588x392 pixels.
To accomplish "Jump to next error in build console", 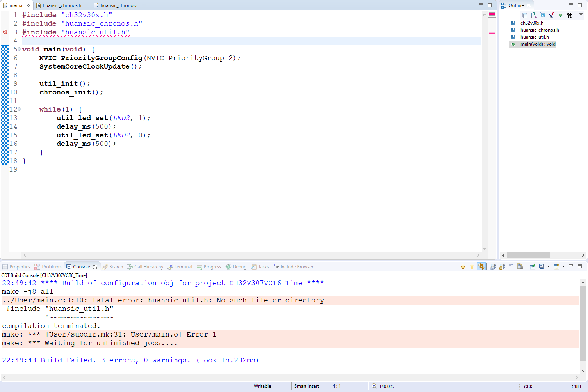I will [463, 266].
